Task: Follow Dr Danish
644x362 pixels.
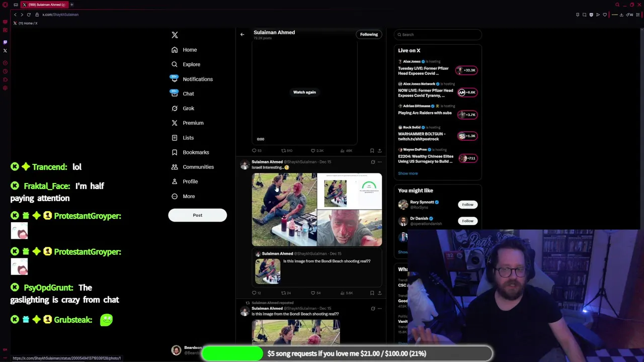Action: click(467, 221)
